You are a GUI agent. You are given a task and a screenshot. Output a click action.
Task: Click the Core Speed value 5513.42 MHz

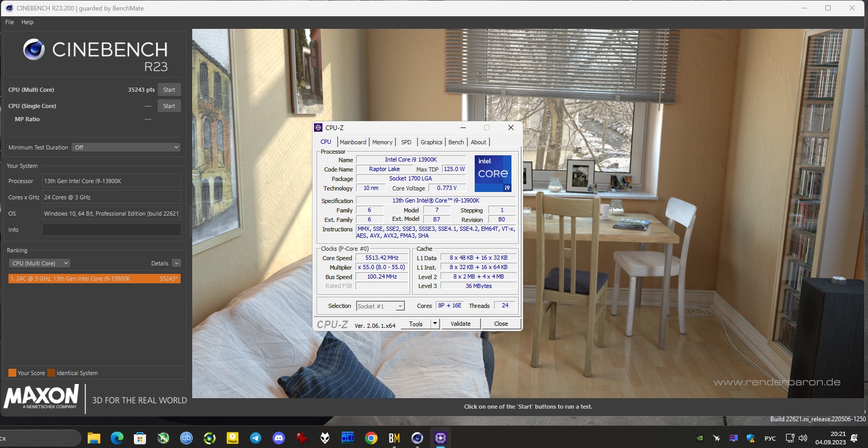pos(382,258)
